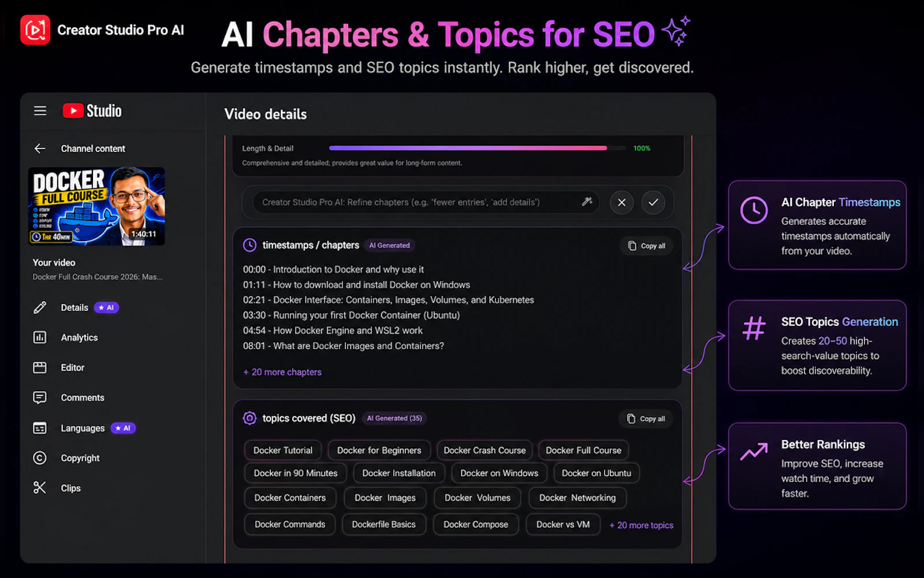Select the Docker on Ubuntu chip
This screenshot has height=578, width=924.
[x=597, y=473]
